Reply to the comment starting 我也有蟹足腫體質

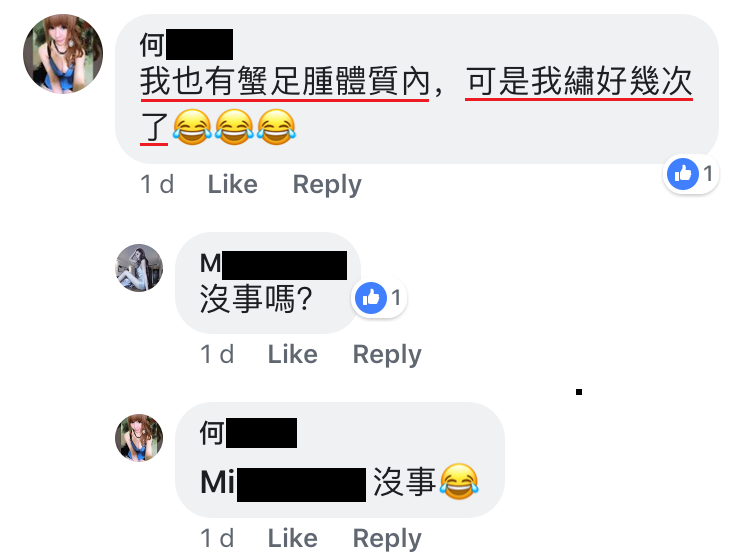327,184
